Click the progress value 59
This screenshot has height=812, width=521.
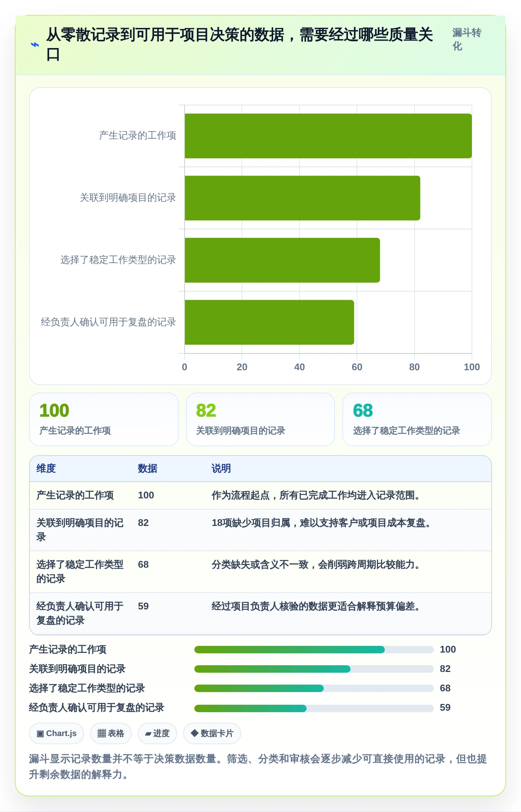[445, 707]
